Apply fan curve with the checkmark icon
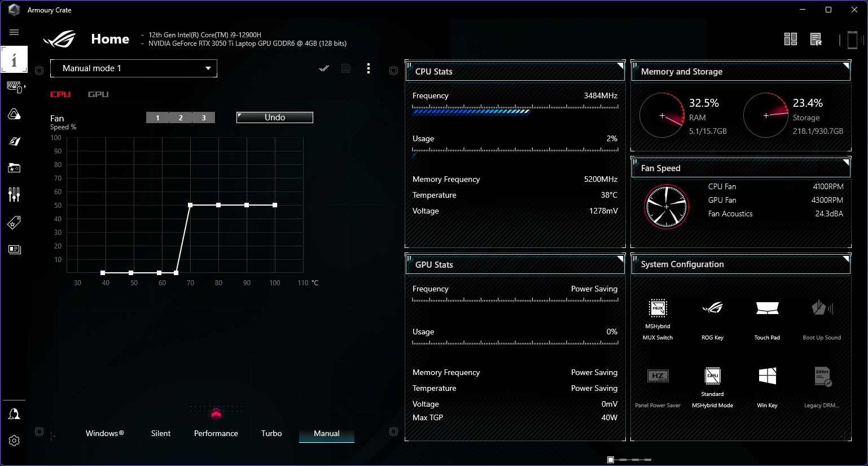The width and height of the screenshot is (868, 466). 324,68
